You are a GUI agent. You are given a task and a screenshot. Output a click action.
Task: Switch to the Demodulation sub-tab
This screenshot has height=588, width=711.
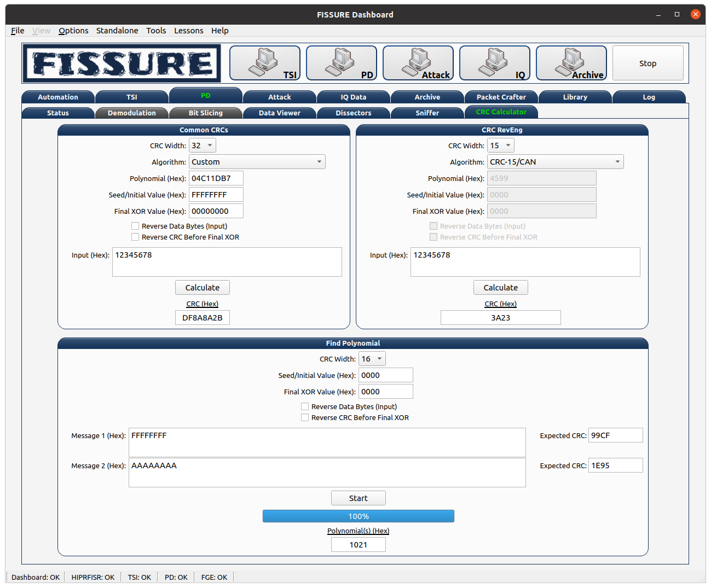point(132,113)
